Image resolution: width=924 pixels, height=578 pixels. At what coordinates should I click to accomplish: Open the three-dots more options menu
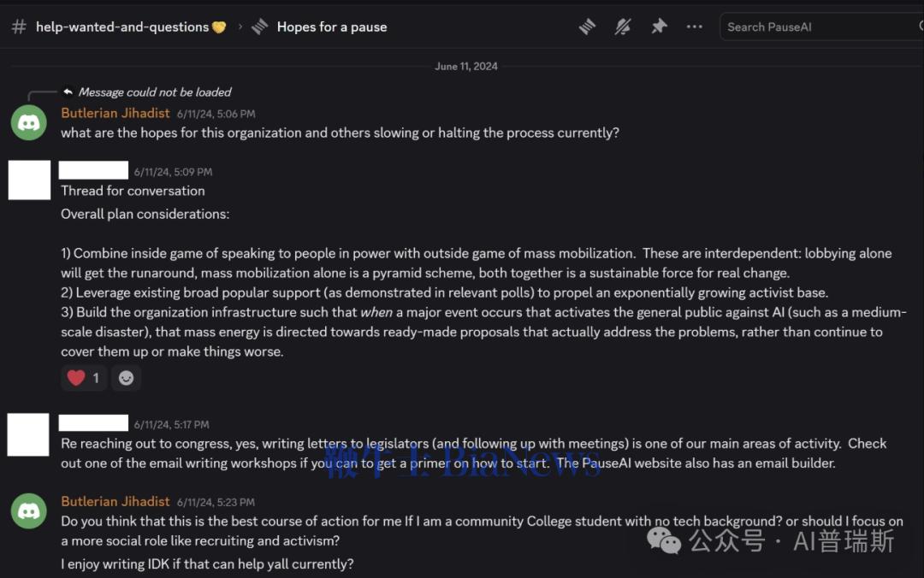click(x=695, y=27)
